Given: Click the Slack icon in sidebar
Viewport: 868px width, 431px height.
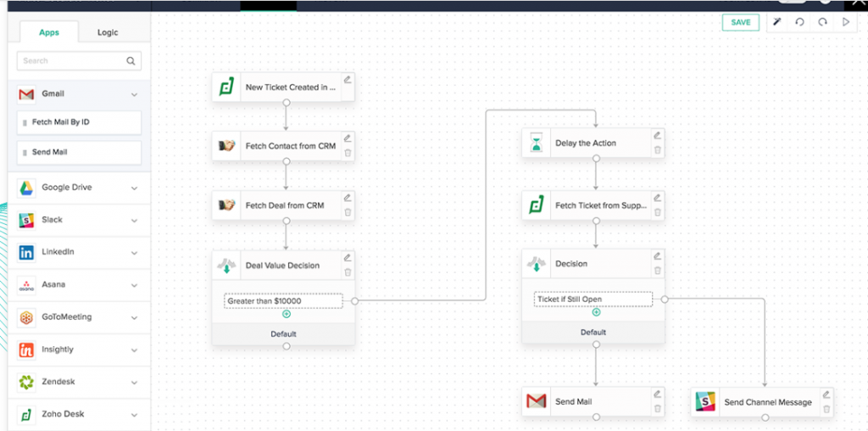Looking at the screenshot, I should (x=26, y=220).
